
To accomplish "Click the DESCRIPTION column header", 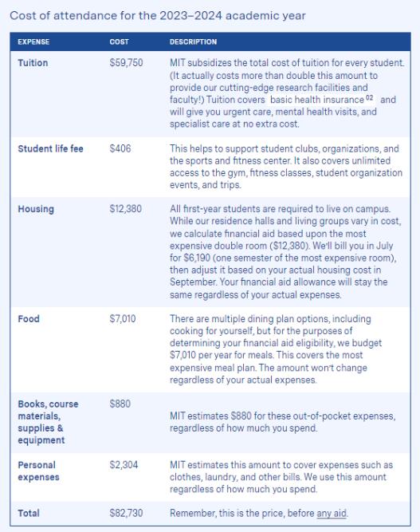I will tap(193, 42).
